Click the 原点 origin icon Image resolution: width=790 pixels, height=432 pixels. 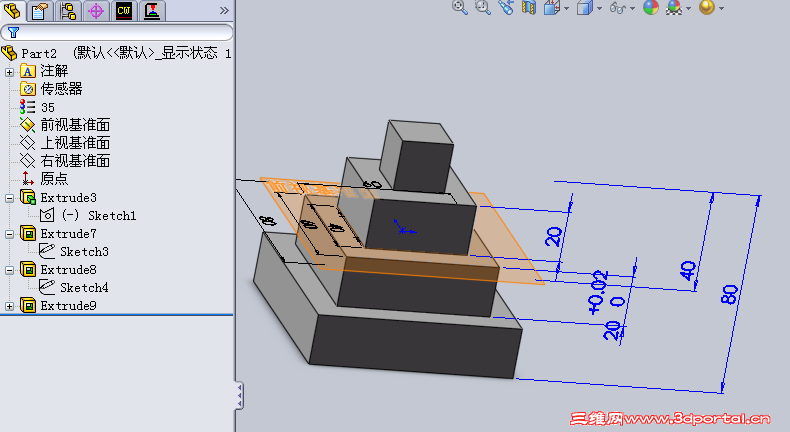[27, 178]
